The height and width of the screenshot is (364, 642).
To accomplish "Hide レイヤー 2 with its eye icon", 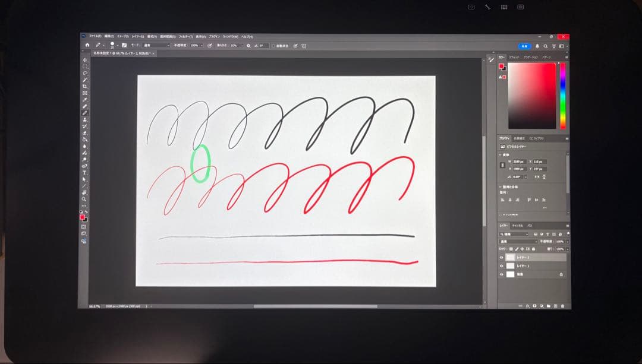I will pos(502,257).
